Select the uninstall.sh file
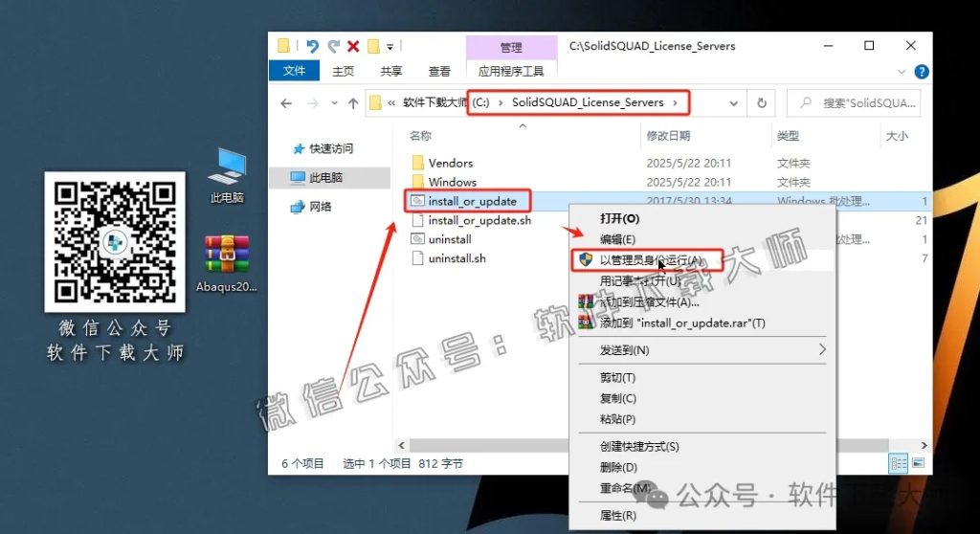The width and height of the screenshot is (980, 534). [457, 258]
